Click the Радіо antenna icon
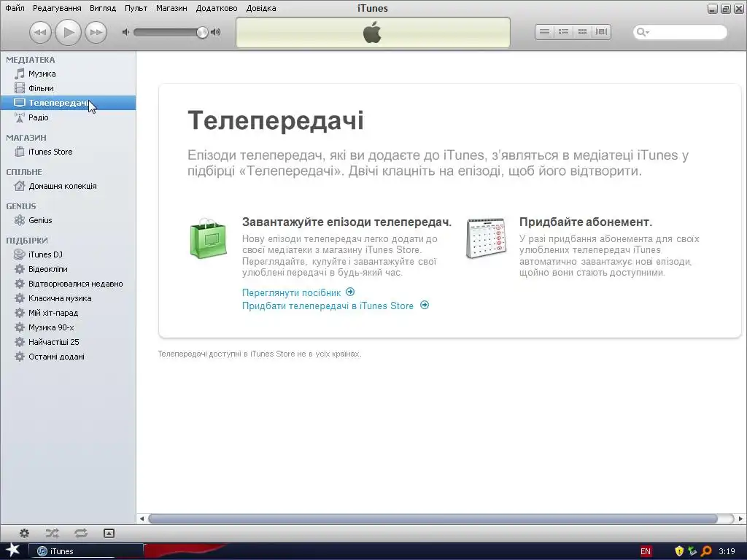The height and width of the screenshot is (560, 747). (20, 117)
